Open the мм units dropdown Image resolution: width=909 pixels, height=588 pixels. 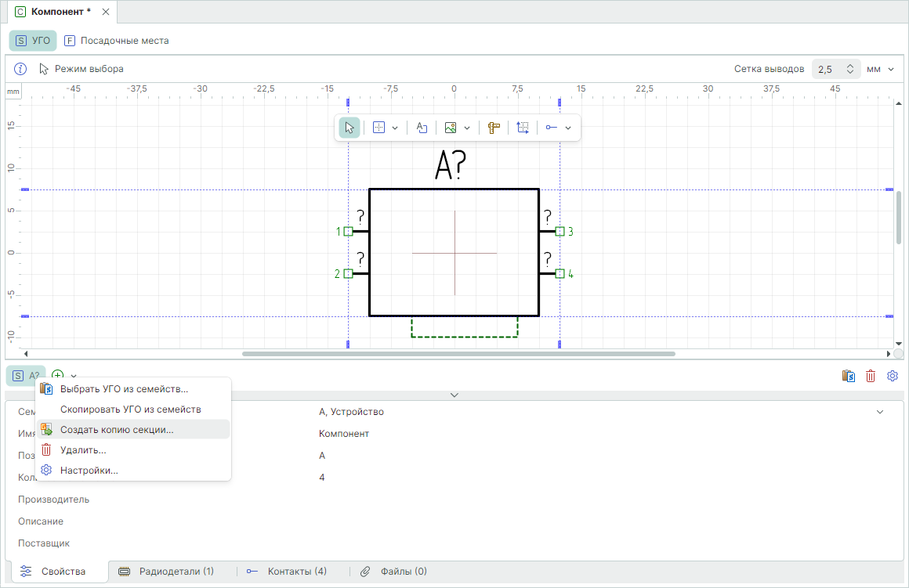coord(880,69)
